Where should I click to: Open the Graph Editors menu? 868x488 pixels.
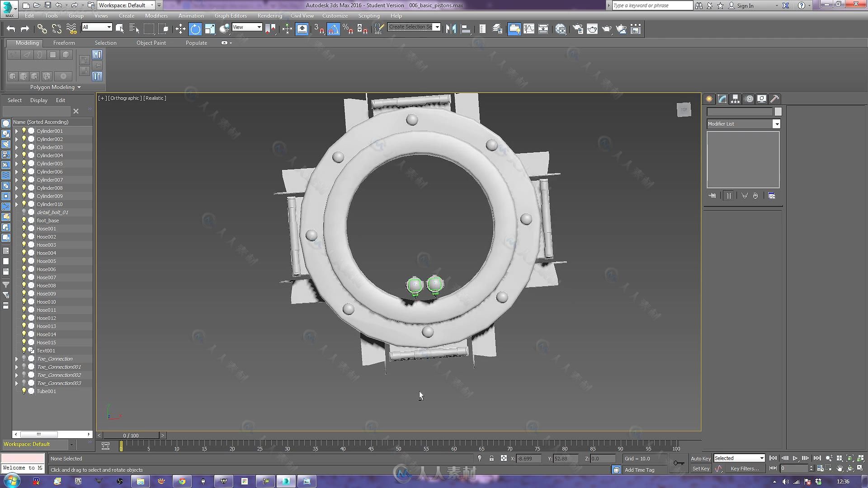231,15
